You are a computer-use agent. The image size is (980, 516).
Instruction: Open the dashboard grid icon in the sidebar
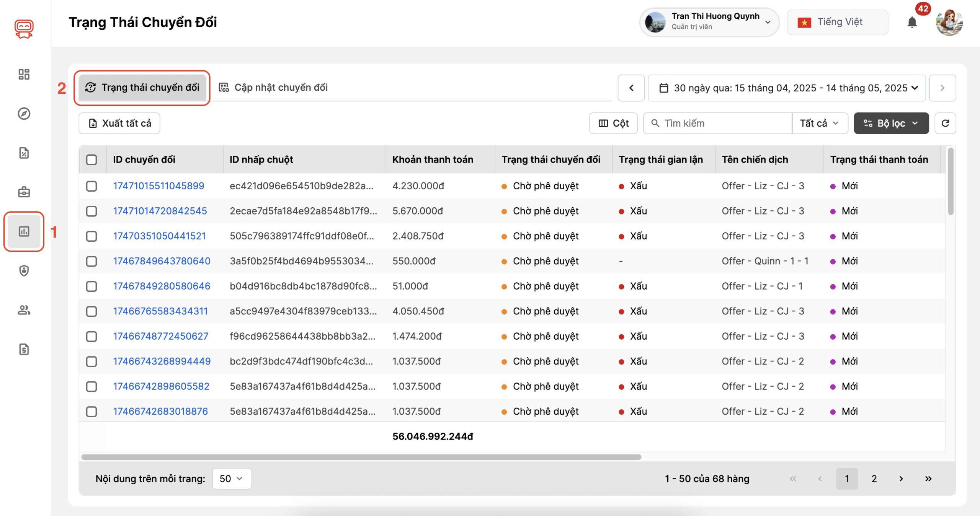point(24,74)
